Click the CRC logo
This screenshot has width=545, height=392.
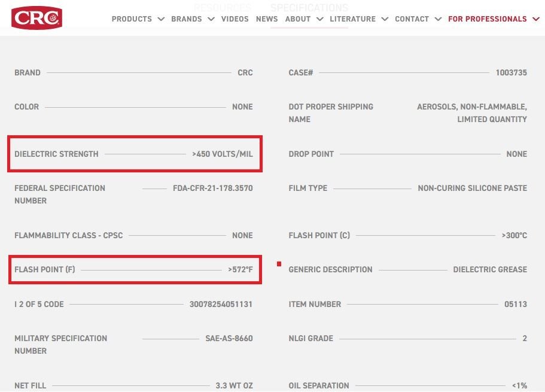tap(37, 18)
